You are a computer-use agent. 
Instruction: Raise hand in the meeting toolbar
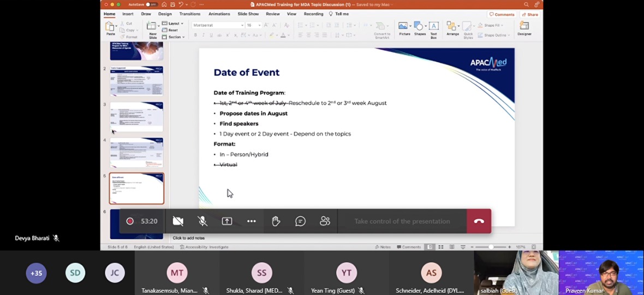[276, 221]
